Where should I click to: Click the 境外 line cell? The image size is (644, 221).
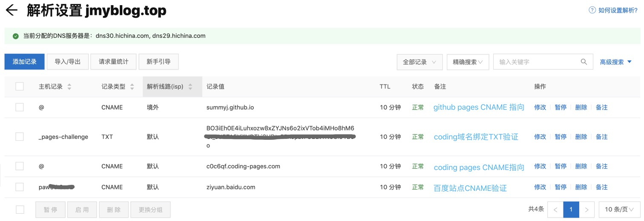pos(153,108)
